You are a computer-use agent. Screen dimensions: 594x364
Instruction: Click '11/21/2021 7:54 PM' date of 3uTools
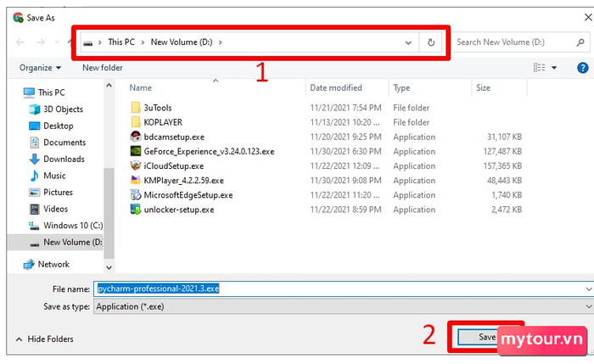coord(345,108)
